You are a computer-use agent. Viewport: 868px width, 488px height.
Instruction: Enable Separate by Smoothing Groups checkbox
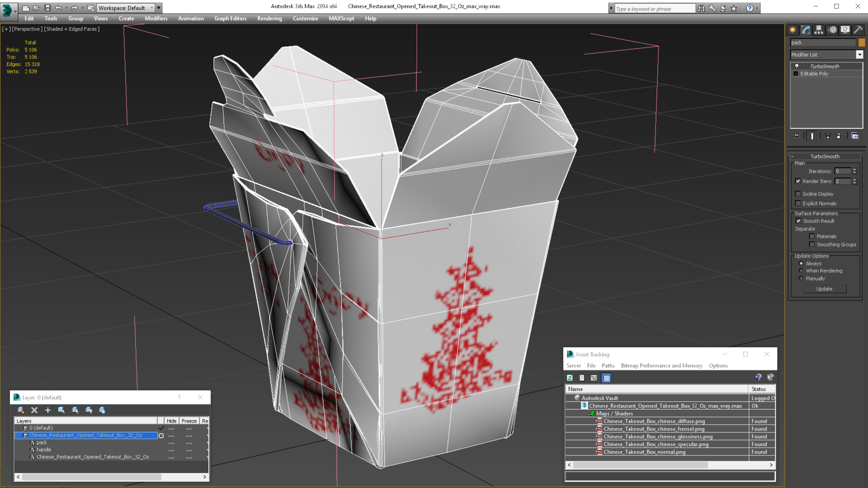(x=812, y=245)
